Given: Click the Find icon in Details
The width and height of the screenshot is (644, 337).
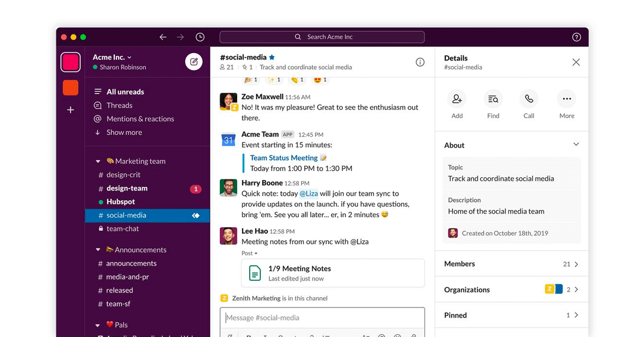Looking at the screenshot, I should [x=493, y=99].
